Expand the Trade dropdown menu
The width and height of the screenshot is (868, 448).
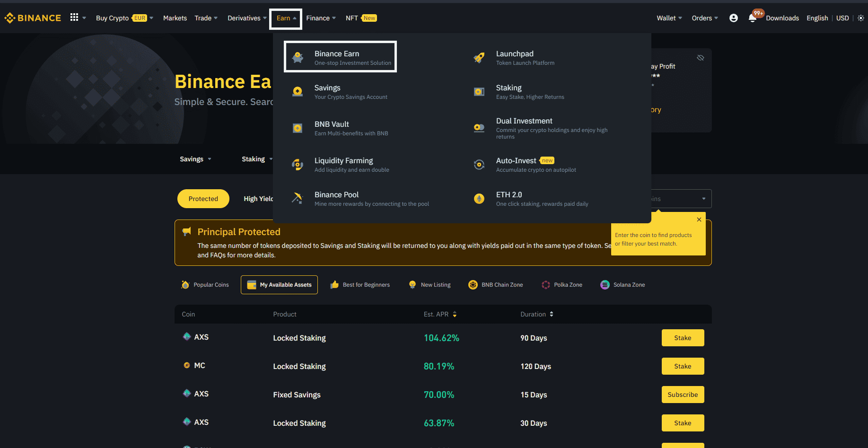pyautogui.click(x=206, y=18)
